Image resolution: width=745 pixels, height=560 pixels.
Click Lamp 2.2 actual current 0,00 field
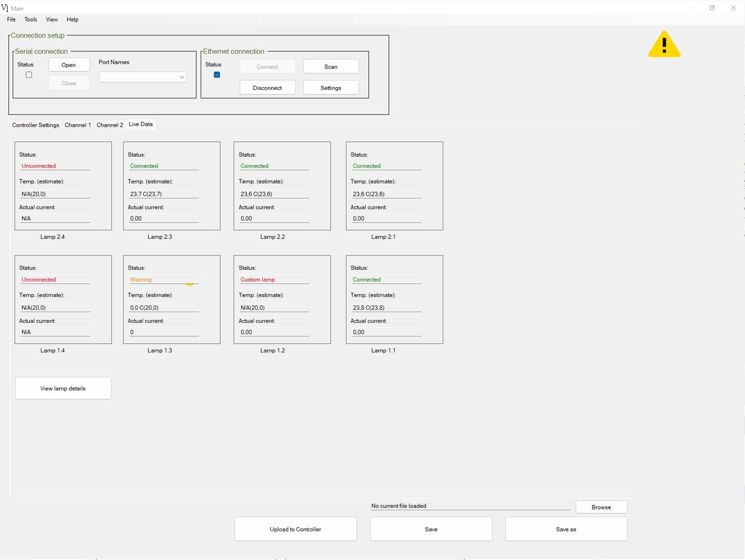click(x=274, y=218)
